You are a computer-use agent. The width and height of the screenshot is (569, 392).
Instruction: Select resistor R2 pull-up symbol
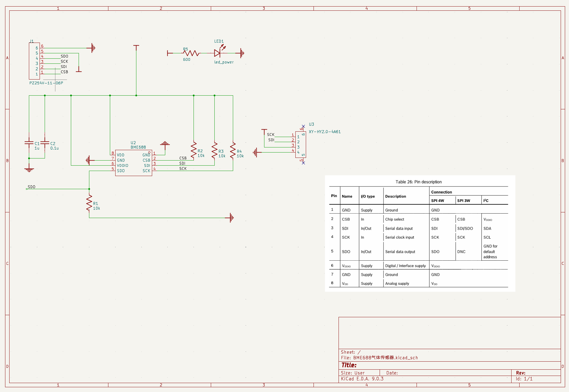pyautogui.click(x=194, y=150)
